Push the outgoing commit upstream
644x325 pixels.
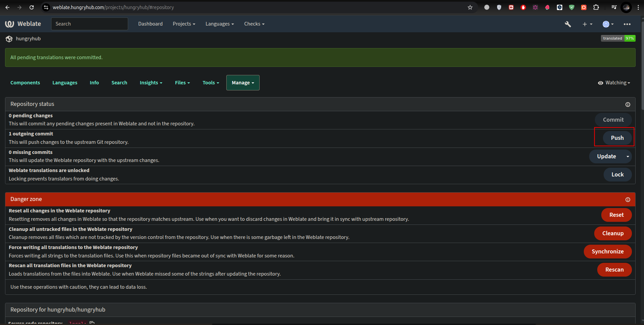pos(617,138)
